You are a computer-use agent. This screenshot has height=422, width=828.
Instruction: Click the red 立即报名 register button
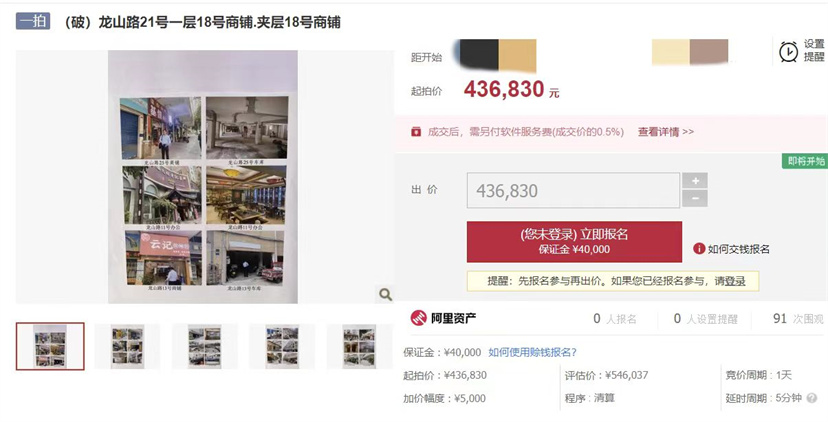coord(574,241)
